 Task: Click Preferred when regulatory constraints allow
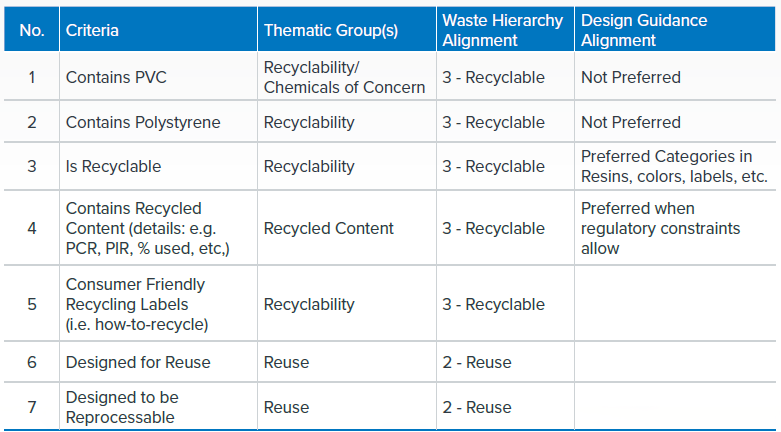660,228
